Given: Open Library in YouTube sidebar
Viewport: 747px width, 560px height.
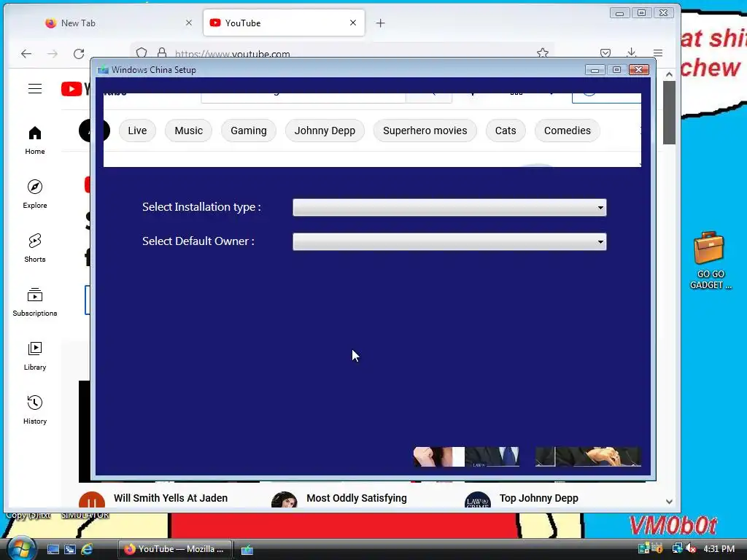Looking at the screenshot, I should [x=35, y=356].
